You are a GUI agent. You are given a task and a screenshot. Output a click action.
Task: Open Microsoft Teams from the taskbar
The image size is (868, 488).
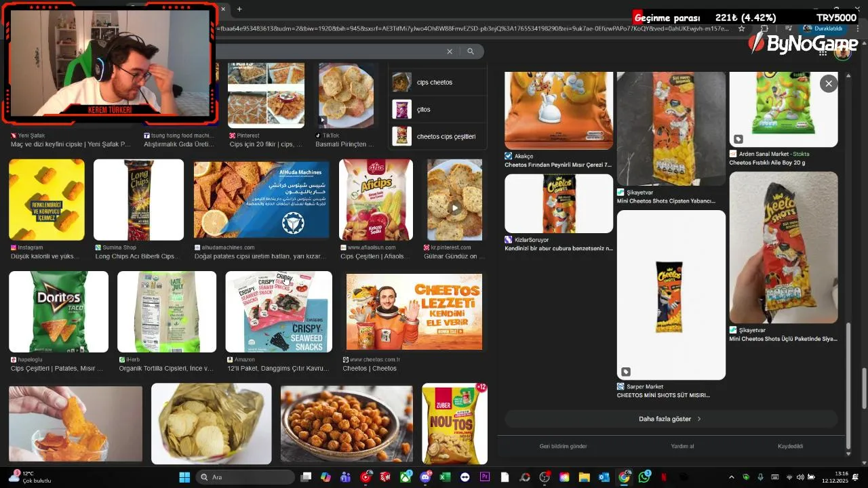tap(345, 477)
